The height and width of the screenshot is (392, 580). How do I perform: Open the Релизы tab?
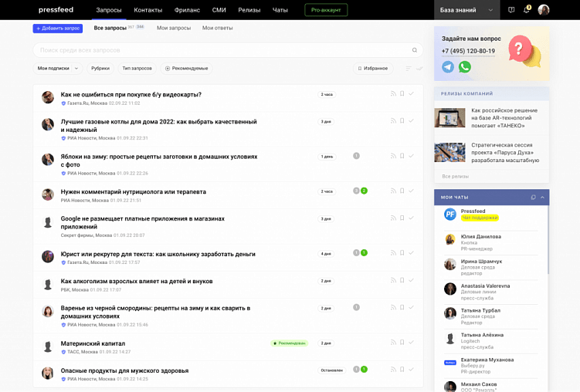249,10
